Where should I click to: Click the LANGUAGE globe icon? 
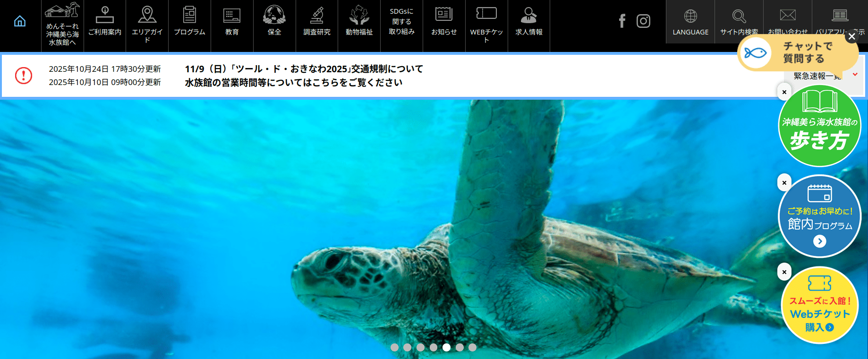pyautogui.click(x=690, y=17)
